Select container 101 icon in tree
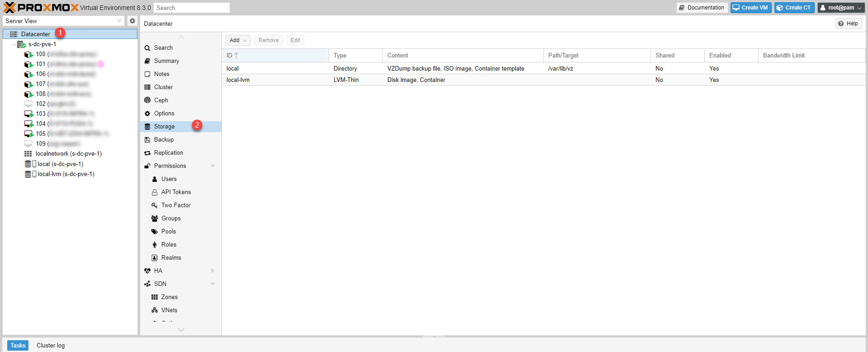This screenshot has height=352, width=868. pyautogui.click(x=28, y=64)
